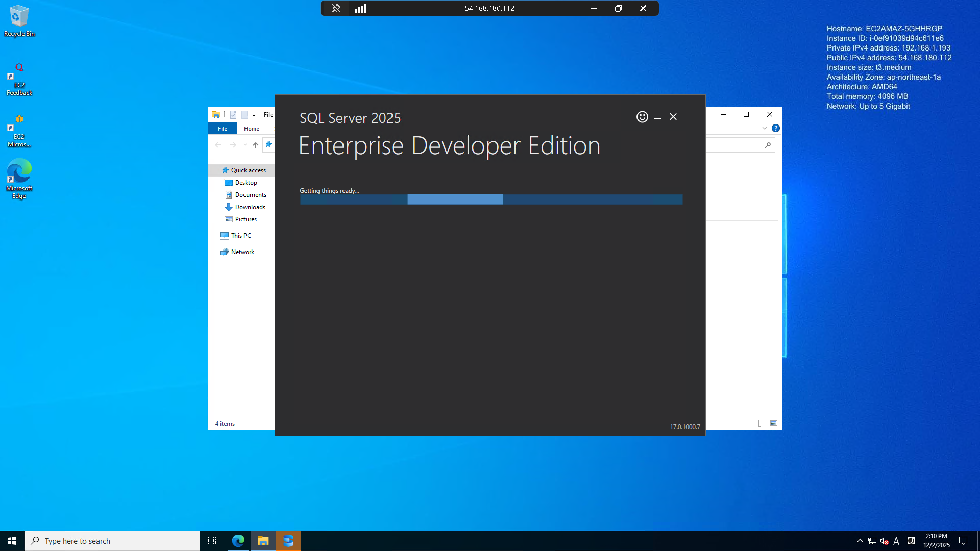Click the SQL Server installer taskbar icon

[288, 541]
